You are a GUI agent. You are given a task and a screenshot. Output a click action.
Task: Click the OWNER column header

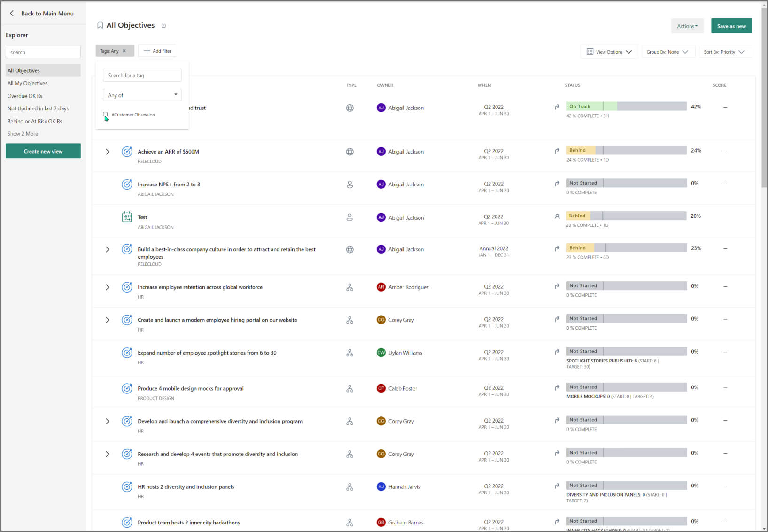click(385, 85)
